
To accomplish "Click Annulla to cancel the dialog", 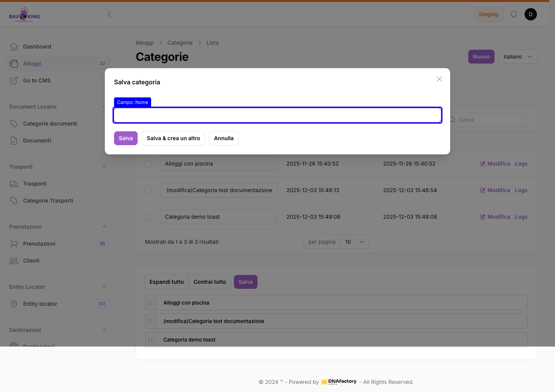I will pos(224,138).
